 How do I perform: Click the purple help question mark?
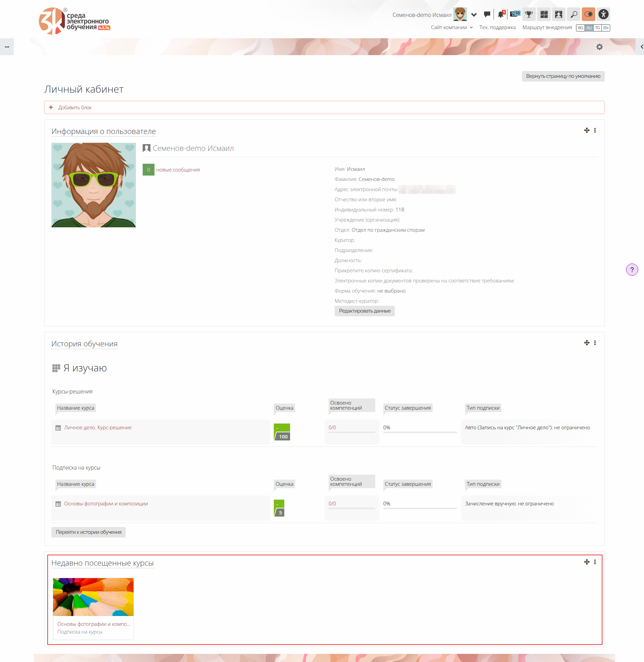pyautogui.click(x=631, y=269)
